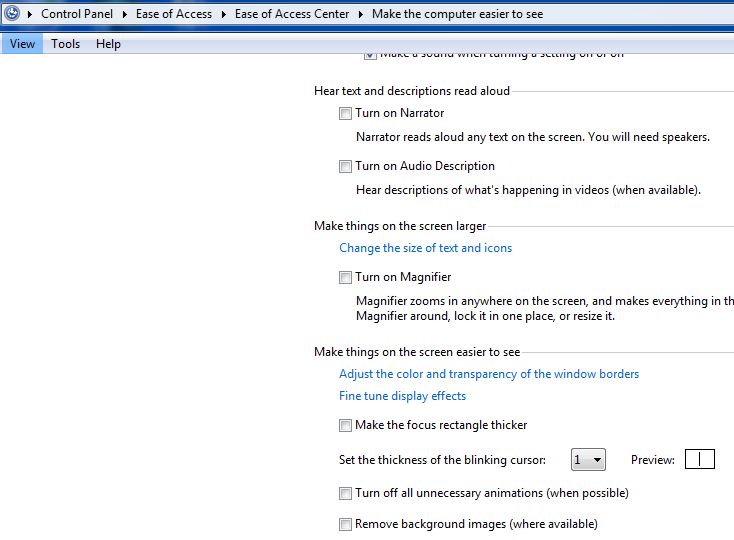The height and width of the screenshot is (540, 734).
Task: Go to Ease of Access breadcrumb
Action: pyautogui.click(x=174, y=14)
